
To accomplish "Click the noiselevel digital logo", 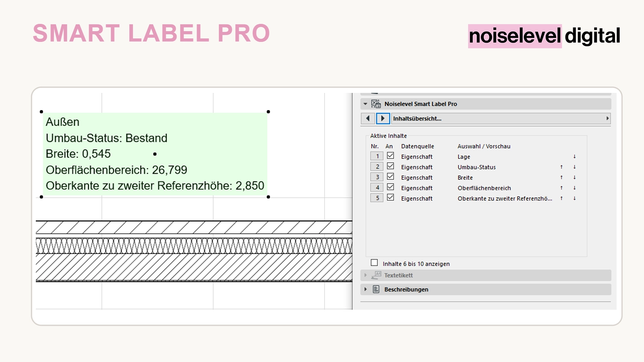I will (x=544, y=36).
